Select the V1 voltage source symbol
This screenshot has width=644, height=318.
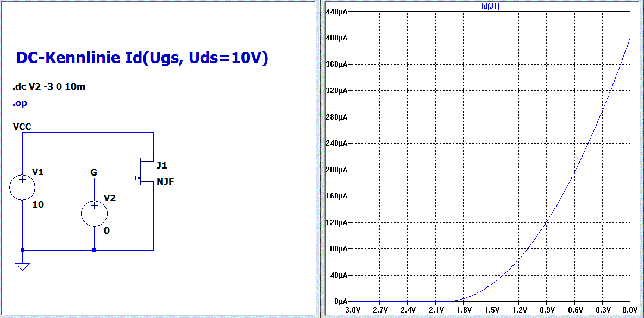[x=23, y=187]
